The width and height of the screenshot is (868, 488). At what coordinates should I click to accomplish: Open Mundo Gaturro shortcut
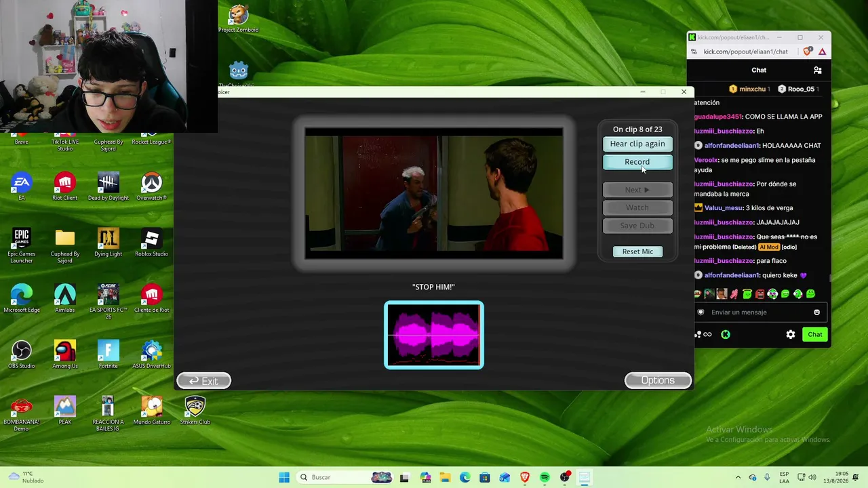point(151,410)
